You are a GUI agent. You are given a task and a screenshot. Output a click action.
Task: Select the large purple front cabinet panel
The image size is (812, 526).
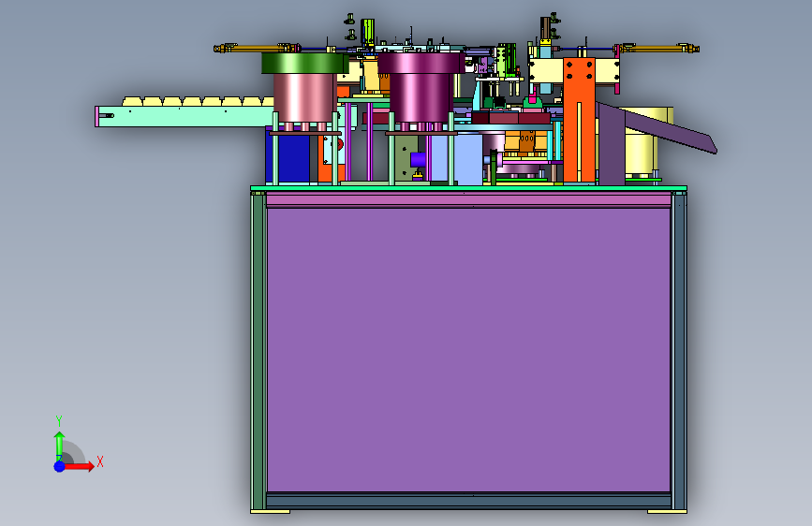468,349
